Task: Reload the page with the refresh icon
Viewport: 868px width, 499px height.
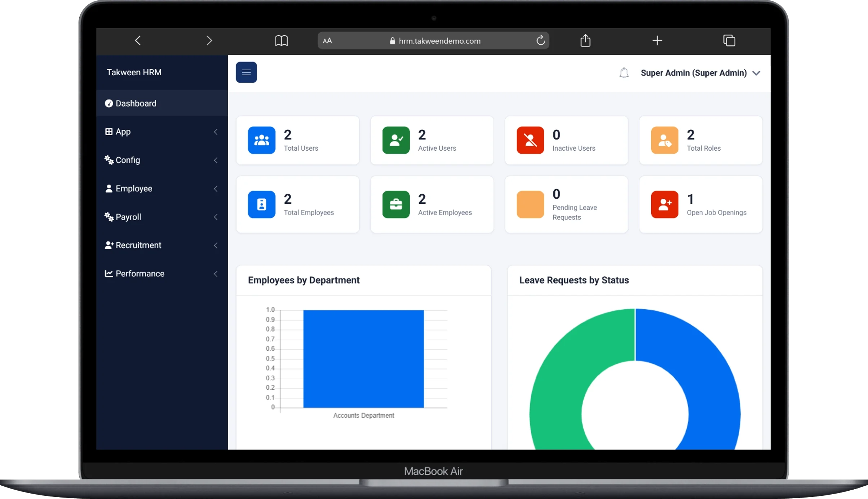Action: tap(540, 40)
